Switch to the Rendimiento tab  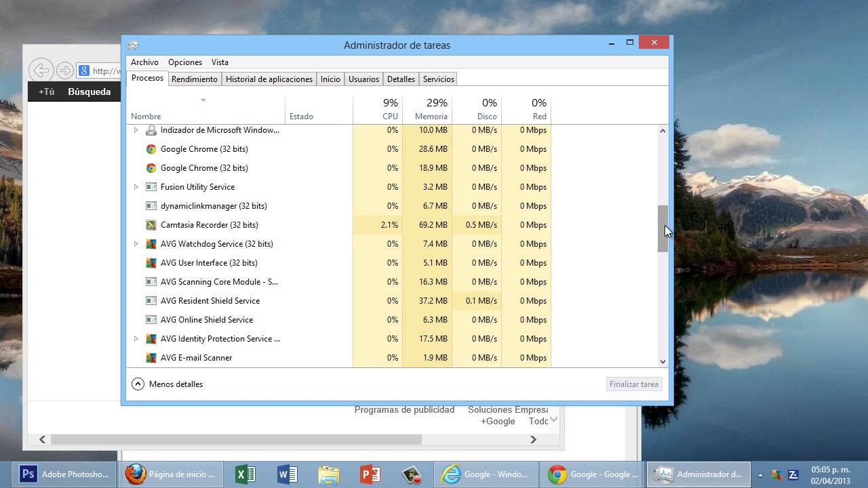click(x=195, y=79)
